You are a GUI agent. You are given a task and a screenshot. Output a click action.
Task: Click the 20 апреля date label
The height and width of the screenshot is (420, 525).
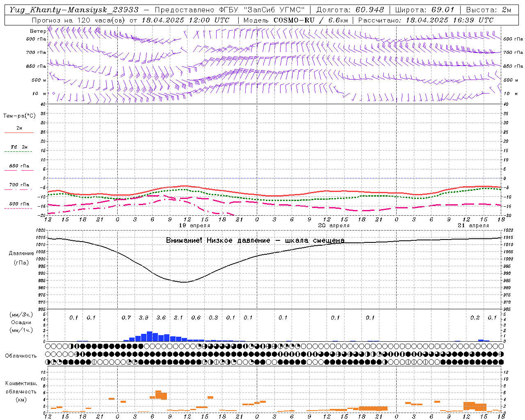334,226
